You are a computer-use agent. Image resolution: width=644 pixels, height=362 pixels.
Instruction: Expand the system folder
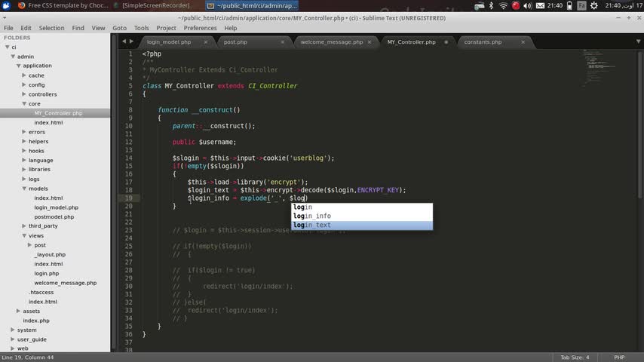13,330
